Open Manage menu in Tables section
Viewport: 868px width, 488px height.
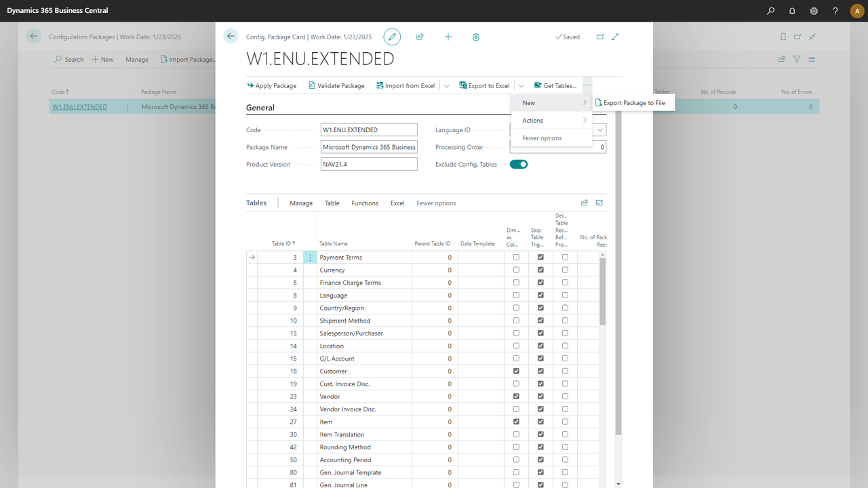pos(301,203)
